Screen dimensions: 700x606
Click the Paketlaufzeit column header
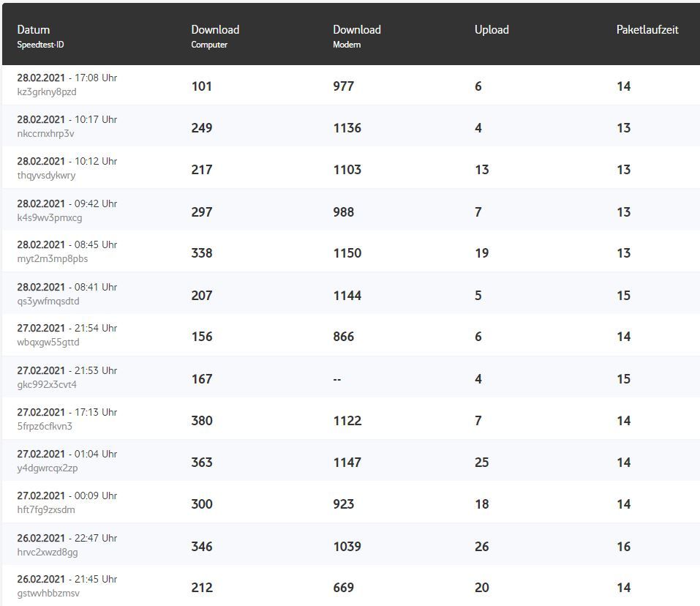click(x=647, y=29)
